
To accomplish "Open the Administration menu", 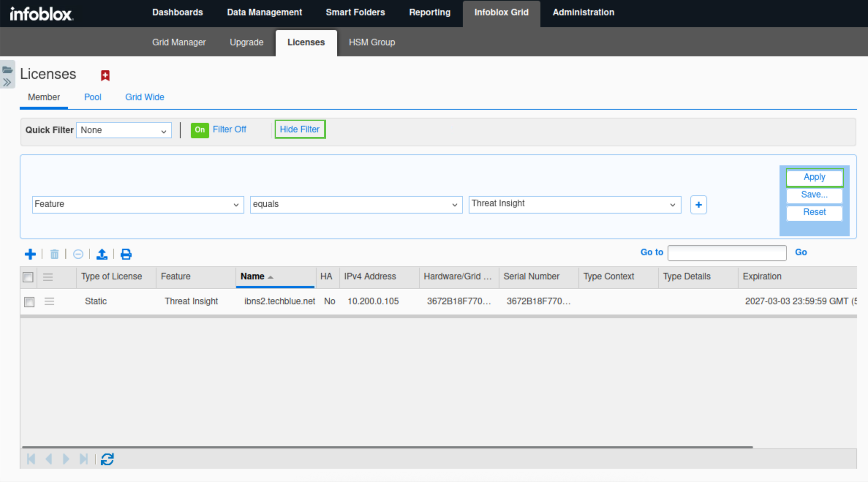I will [x=583, y=12].
